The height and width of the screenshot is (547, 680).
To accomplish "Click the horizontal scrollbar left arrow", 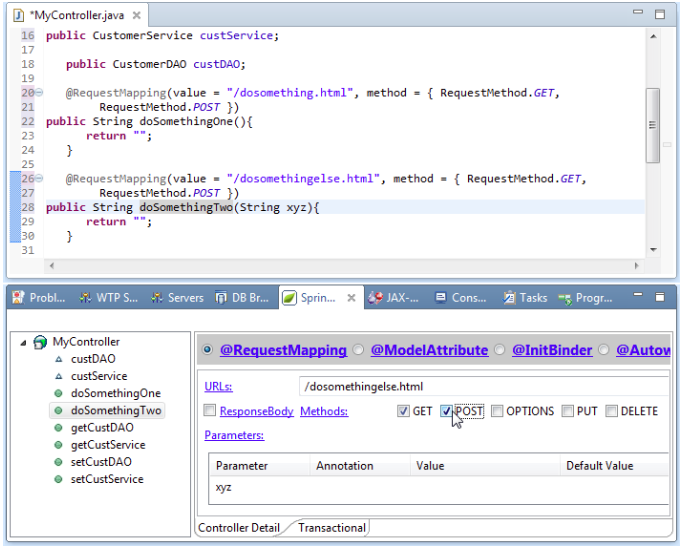I will pos(52,265).
